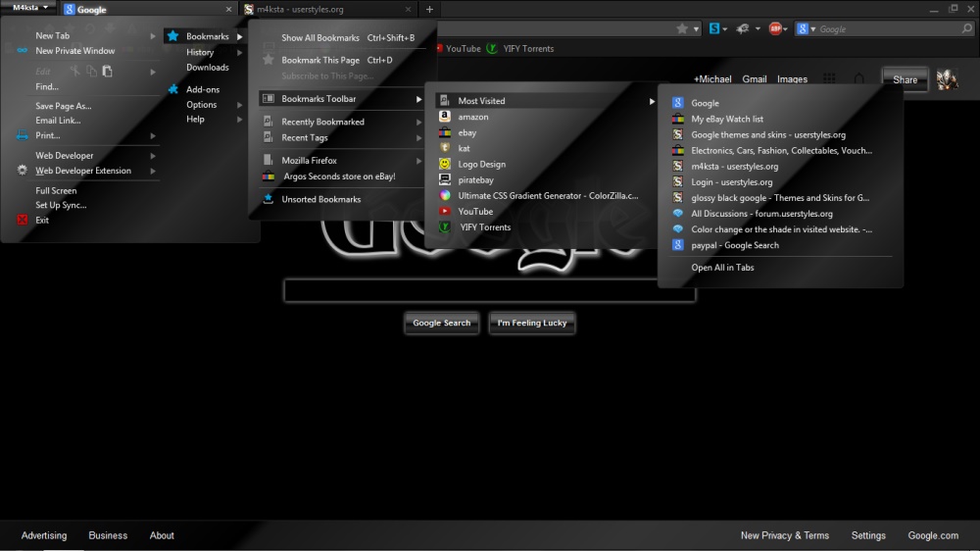Open Web Developer Extension gear item

click(x=83, y=171)
